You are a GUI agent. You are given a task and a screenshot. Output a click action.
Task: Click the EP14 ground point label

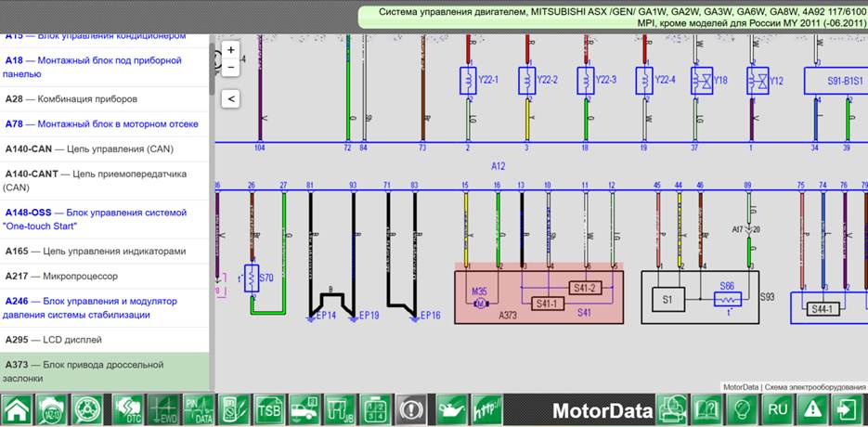click(324, 317)
